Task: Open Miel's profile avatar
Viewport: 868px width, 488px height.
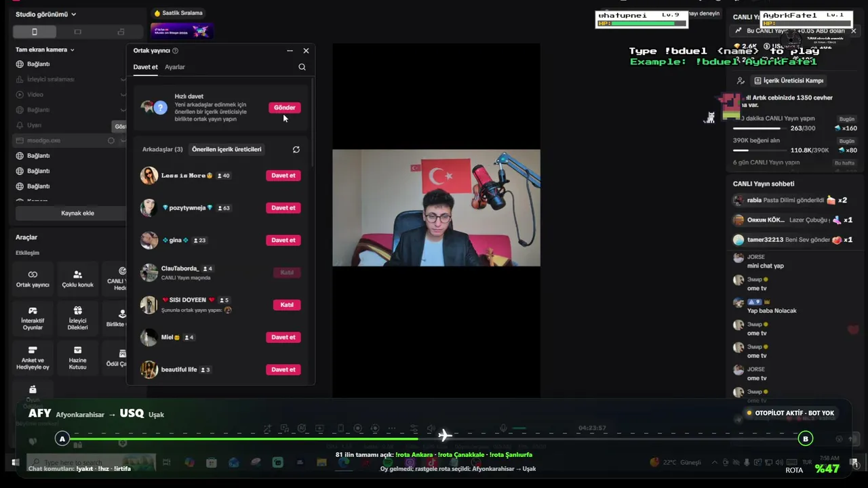Action: click(x=149, y=337)
